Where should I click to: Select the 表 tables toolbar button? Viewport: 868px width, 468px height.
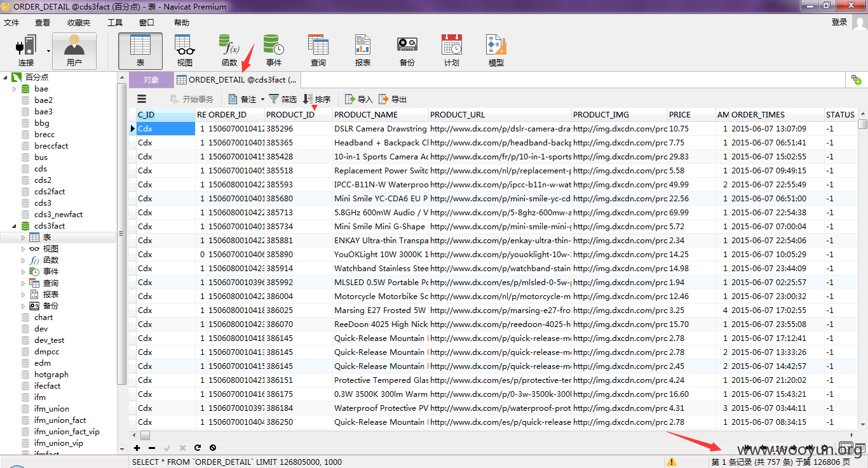click(x=140, y=51)
